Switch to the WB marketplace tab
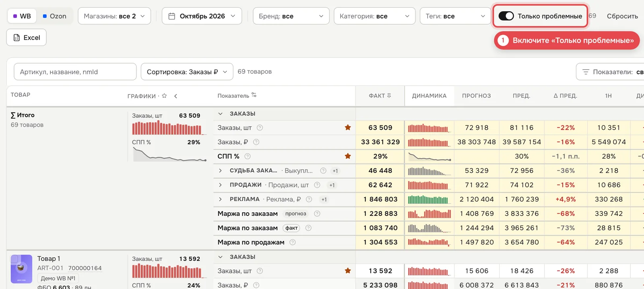 click(22, 16)
